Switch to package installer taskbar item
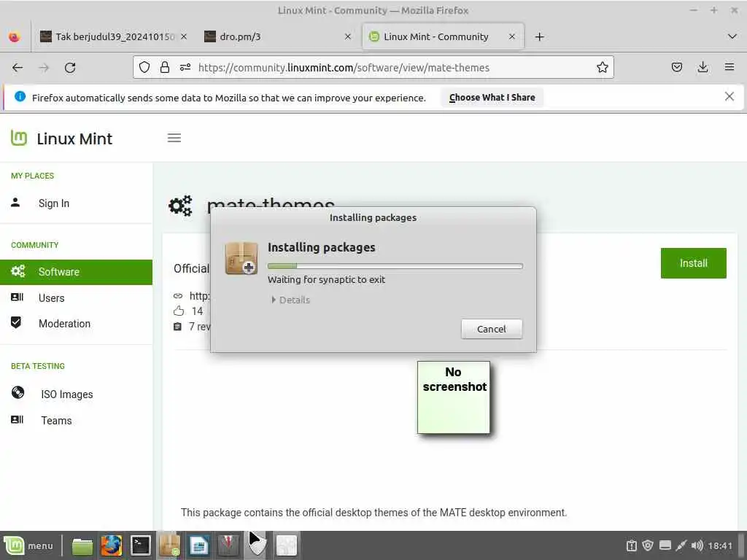Viewport: 747px width, 560px height. 169,545
